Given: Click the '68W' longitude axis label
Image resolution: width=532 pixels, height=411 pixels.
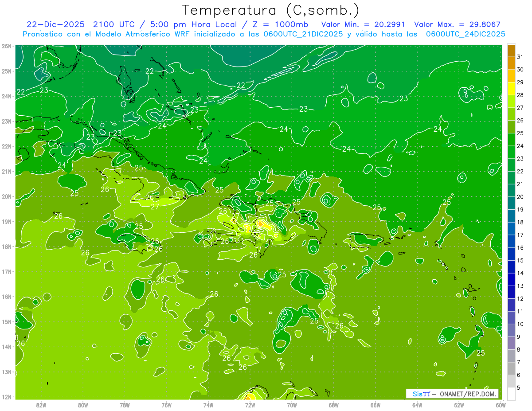Looking at the screenshot, I should click(x=334, y=405).
